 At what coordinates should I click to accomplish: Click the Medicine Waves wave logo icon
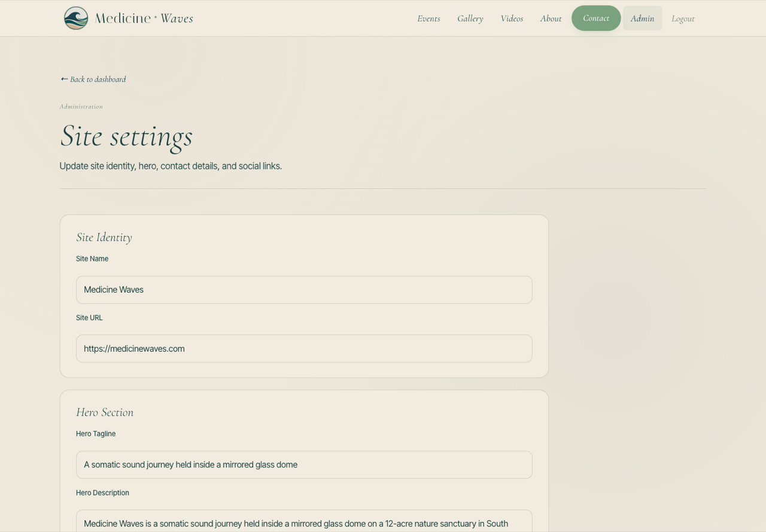76,18
